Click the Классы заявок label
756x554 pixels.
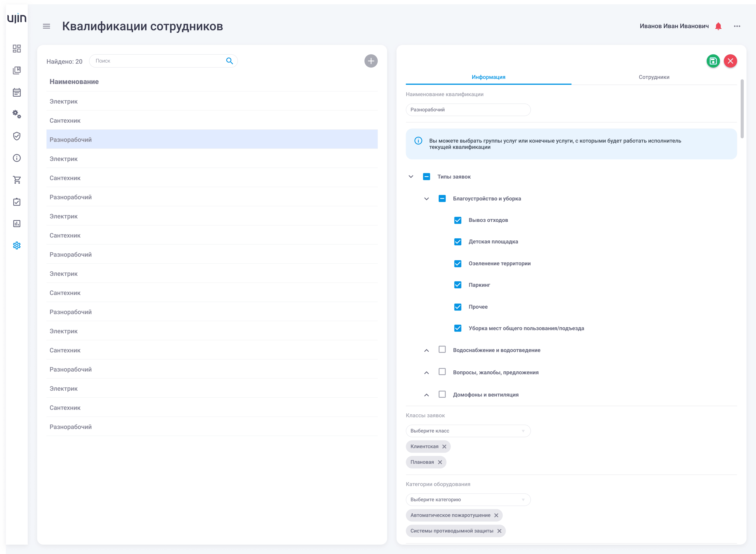pyautogui.click(x=425, y=415)
